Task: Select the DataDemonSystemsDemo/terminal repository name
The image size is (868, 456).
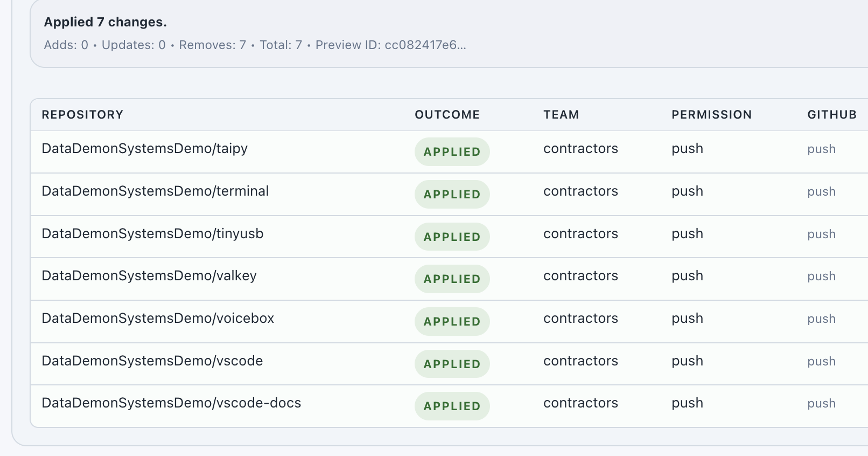Action: (155, 191)
